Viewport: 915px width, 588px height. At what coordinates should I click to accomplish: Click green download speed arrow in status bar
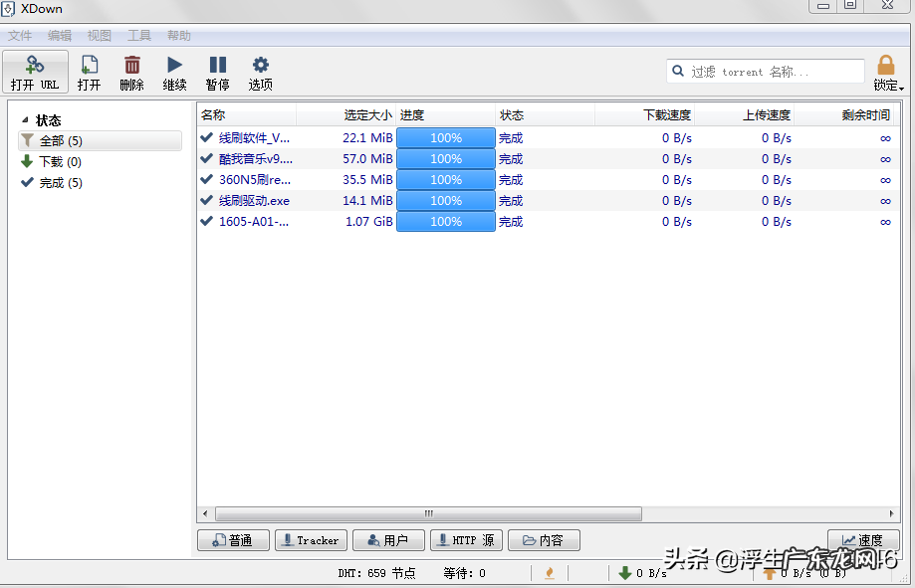[625, 573]
